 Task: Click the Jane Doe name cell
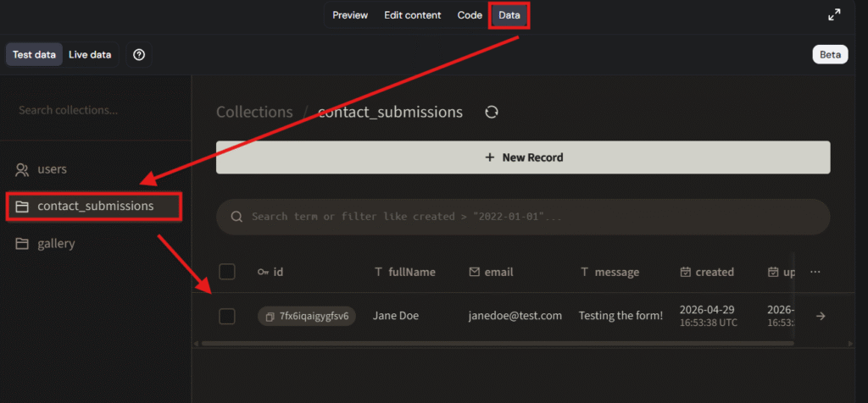[x=396, y=316]
